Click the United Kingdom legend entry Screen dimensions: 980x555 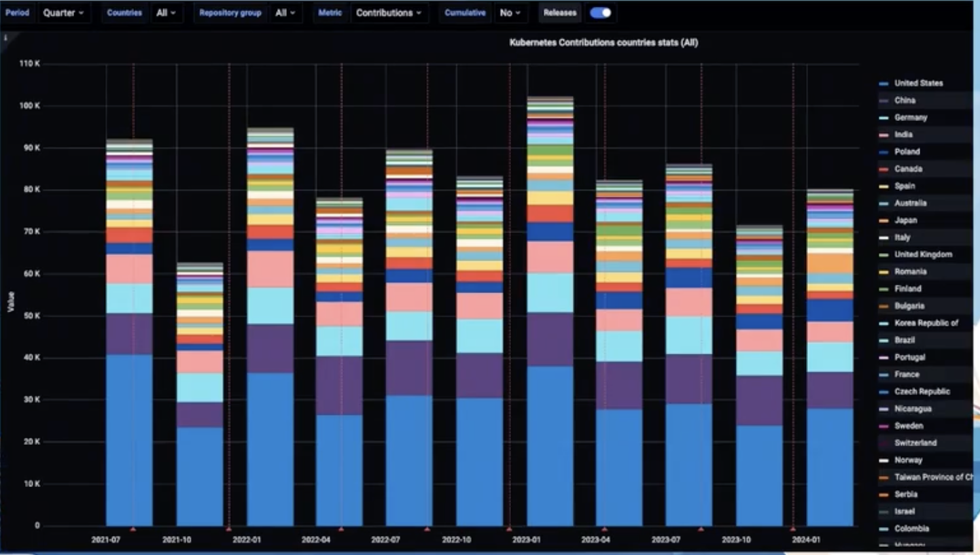[923, 254]
